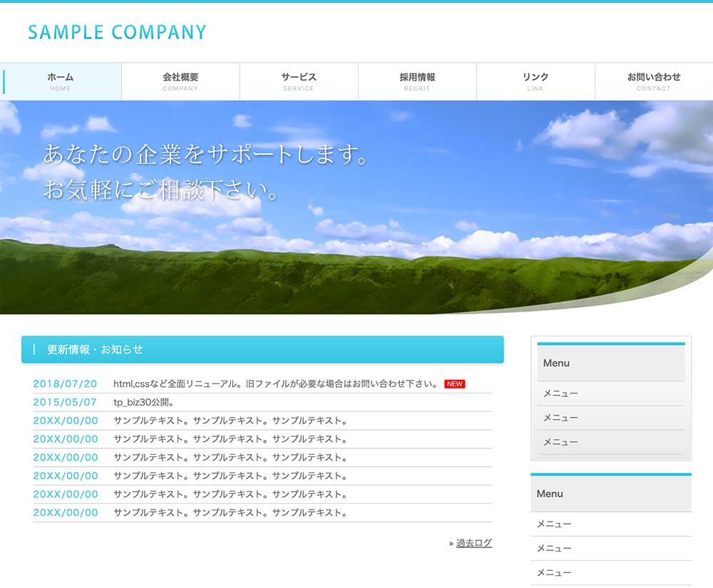The width and height of the screenshot is (713, 588).
Task: Click the red NEW badge
Action: [454, 384]
